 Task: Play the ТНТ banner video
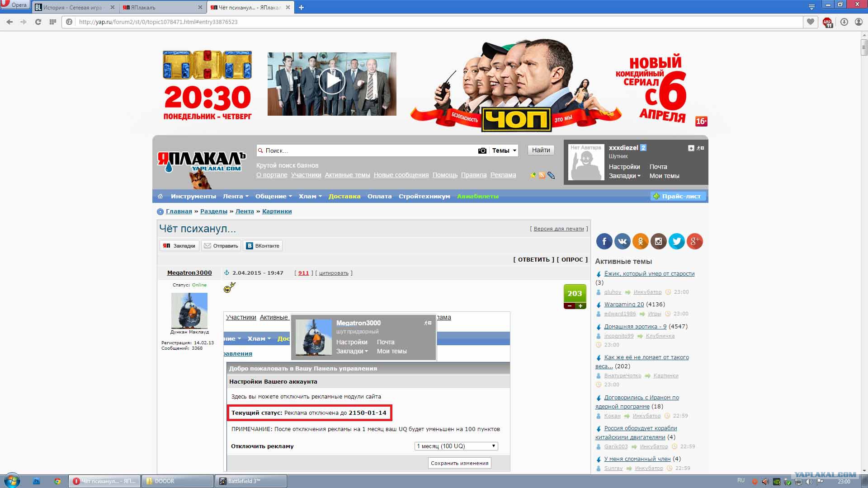click(332, 82)
